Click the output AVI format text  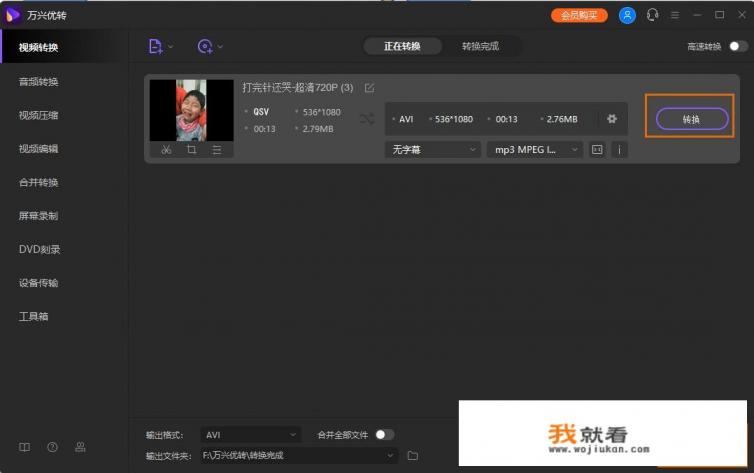(406, 119)
